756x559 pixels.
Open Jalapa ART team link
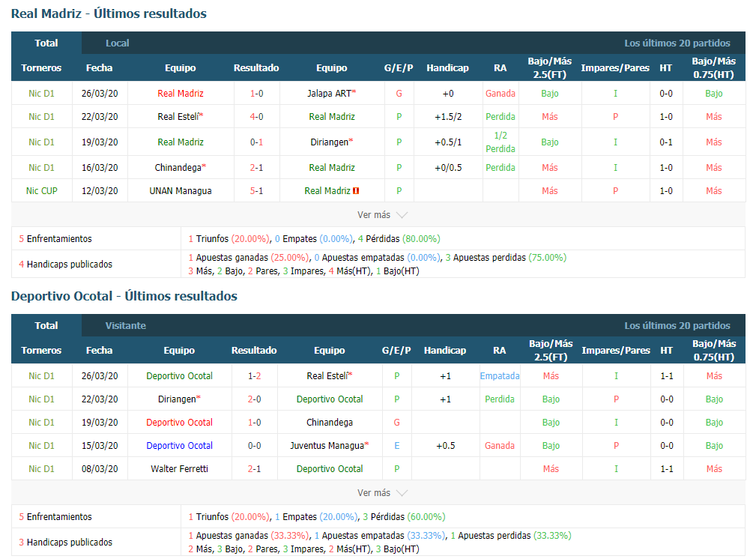pyautogui.click(x=331, y=94)
